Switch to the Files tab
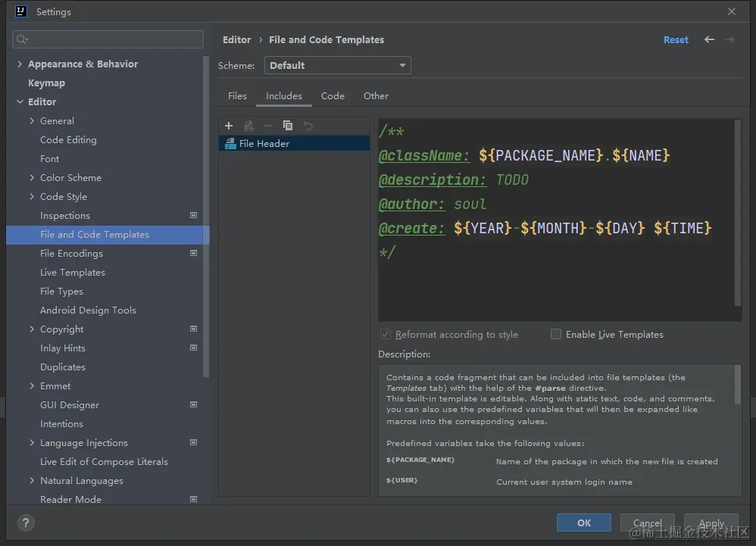 (x=237, y=96)
